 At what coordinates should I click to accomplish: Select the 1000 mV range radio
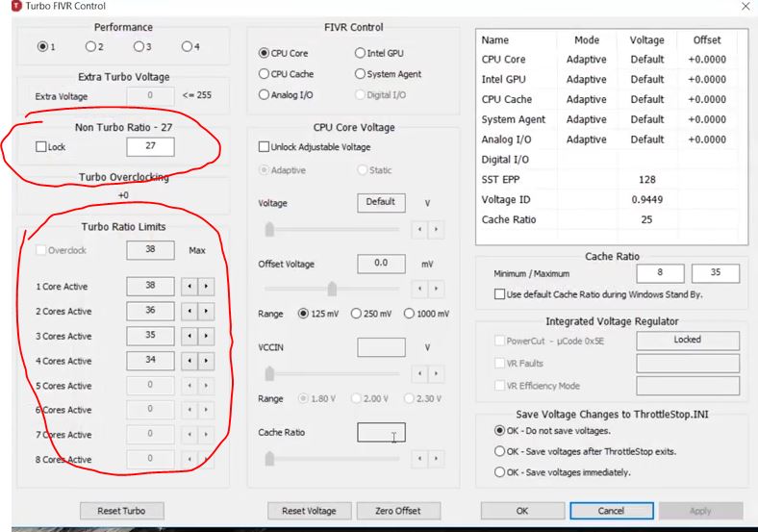tap(409, 314)
